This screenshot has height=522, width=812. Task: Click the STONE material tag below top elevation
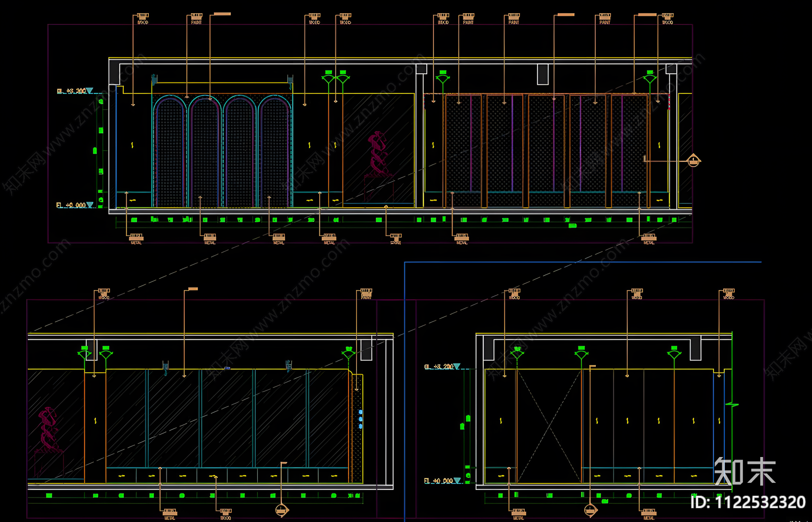click(396, 239)
